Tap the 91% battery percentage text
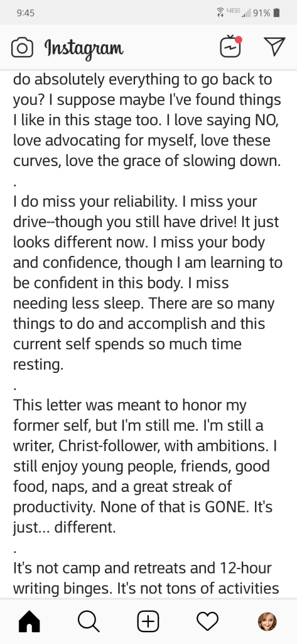Image resolution: width=297 pixels, height=644 pixels. pos(262,13)
